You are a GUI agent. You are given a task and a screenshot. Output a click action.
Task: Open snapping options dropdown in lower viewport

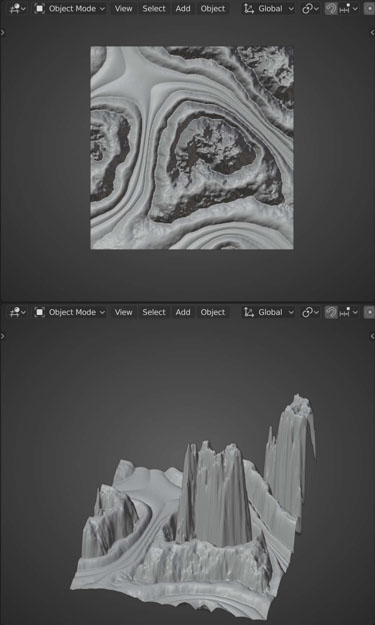[348, 312]
